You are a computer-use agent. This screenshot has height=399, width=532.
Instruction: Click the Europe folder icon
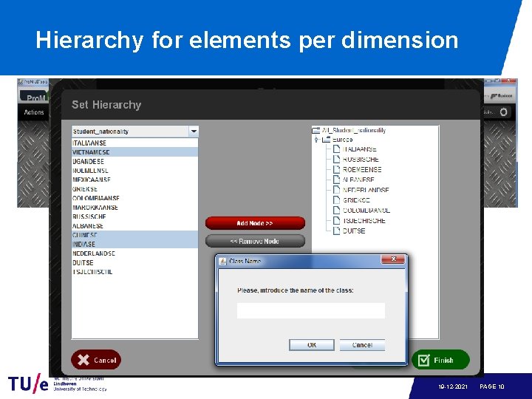326,140
